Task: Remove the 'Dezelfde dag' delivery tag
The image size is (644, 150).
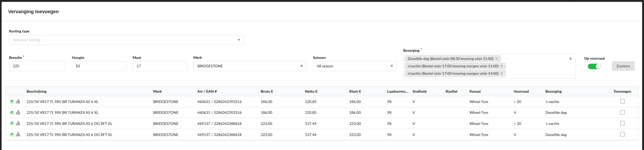Action: click(496, 59)
